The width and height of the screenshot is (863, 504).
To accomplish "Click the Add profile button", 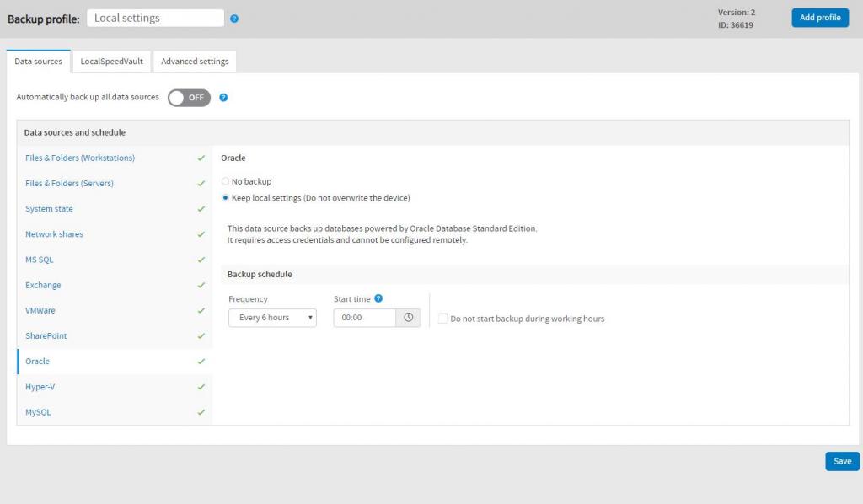I will click(819, 17).
